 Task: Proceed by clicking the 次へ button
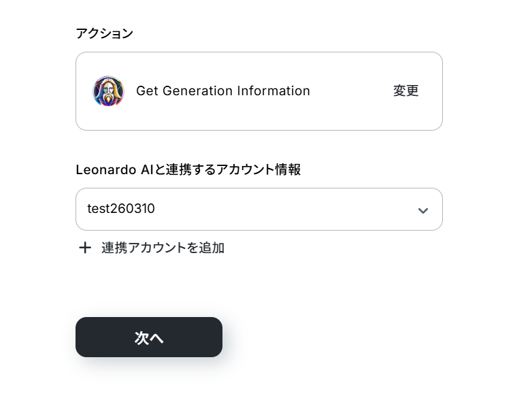click(149, 337)
